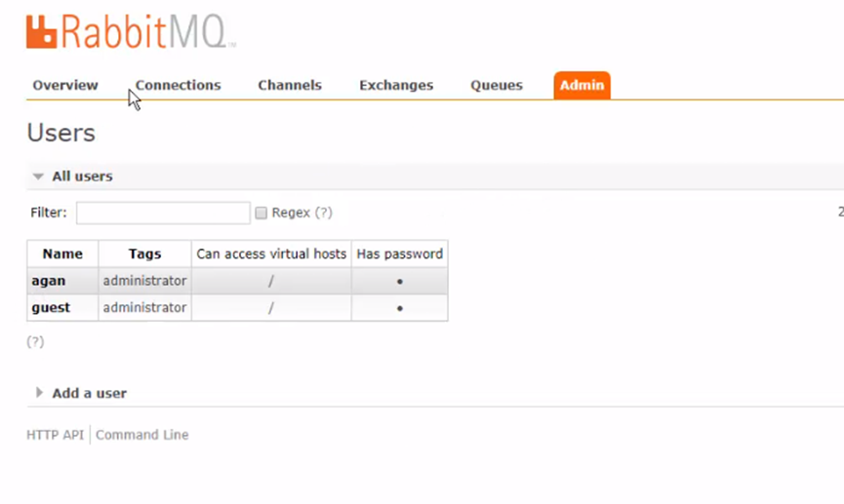This screenshot has height=504, width=844.
Task: Open the guest user link
Action: pos(51,308)
